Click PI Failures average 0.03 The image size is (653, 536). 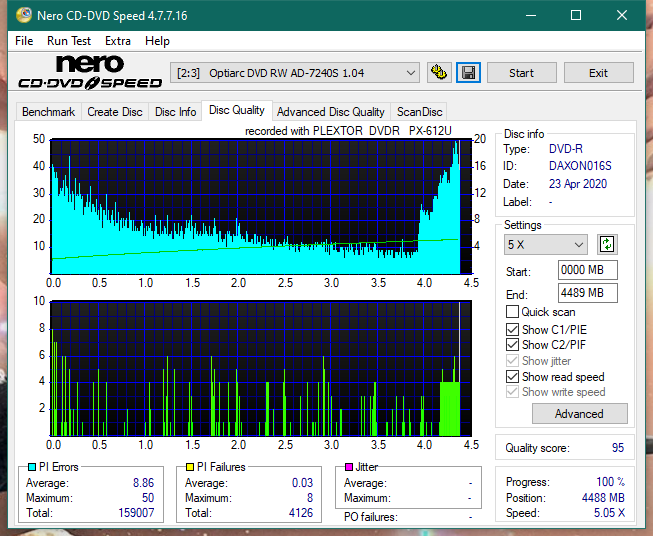(302, 483)
